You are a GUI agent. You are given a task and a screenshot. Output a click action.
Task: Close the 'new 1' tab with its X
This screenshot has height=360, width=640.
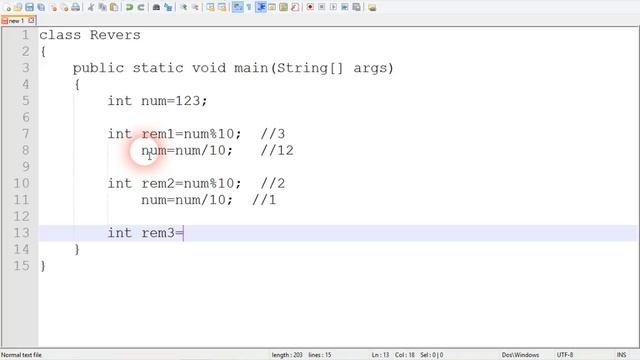[31, 20]
